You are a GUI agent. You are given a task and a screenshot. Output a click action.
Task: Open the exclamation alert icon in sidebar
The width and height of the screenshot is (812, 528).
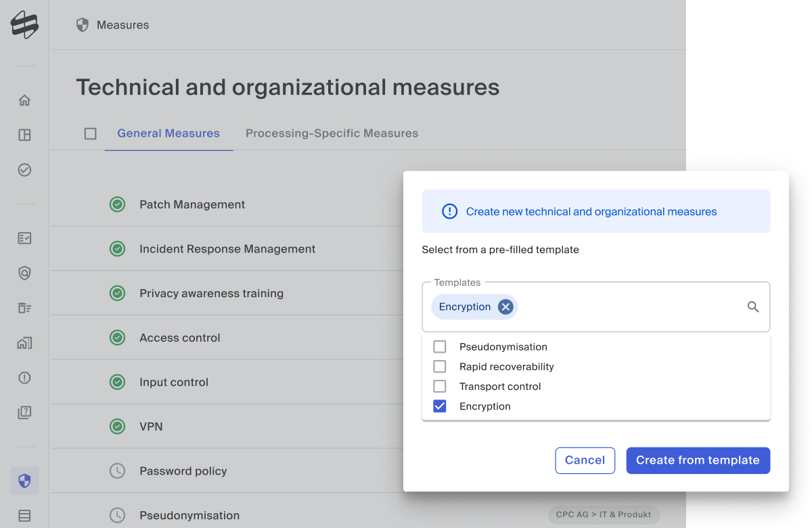[24, 378]
